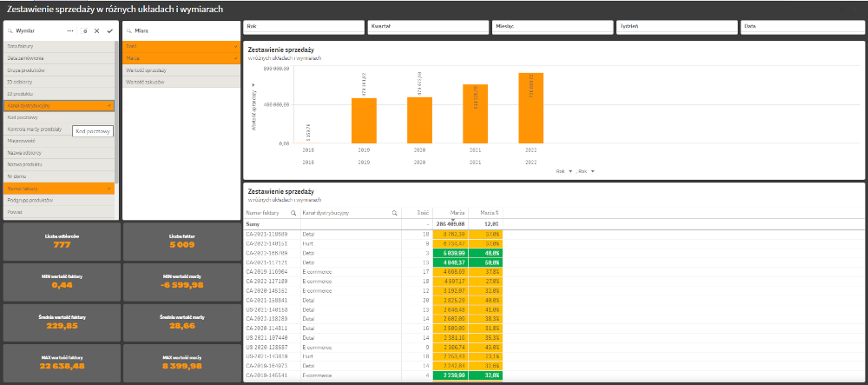The height and width of the screenshot is (385, 868).
Task: Open the Miesiąc filter pane
Action: click(x=552, y=28)
